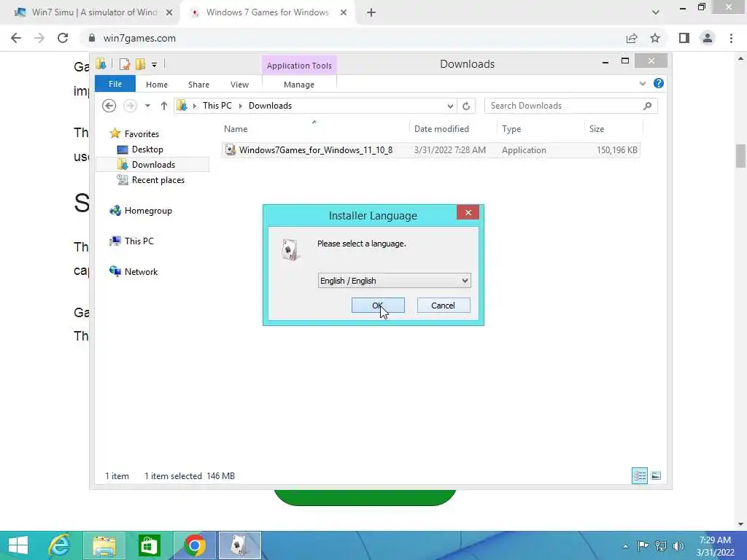
Task: Open File Explorer from the taskbar
Action: click(104, 545)
